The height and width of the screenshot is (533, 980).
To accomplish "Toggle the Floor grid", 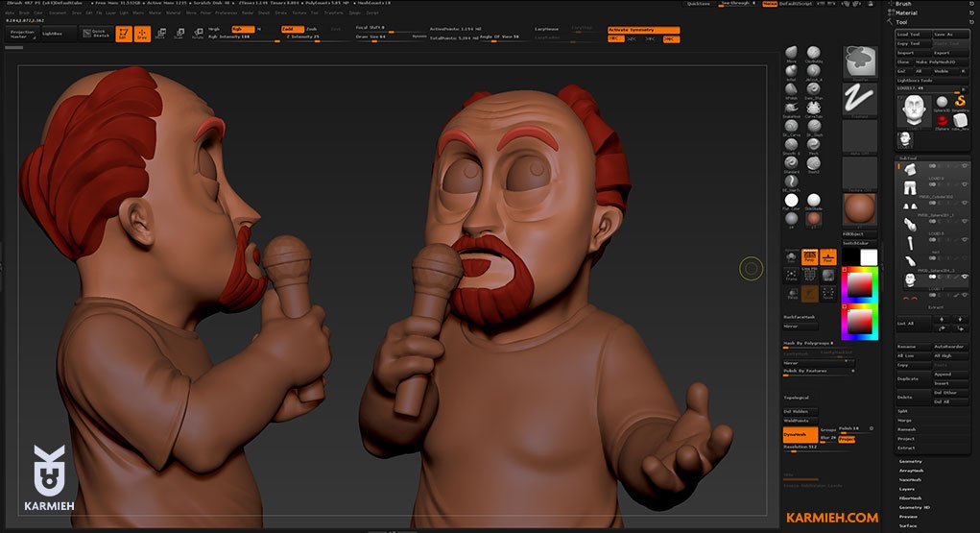I will click(x=828, y=256).
